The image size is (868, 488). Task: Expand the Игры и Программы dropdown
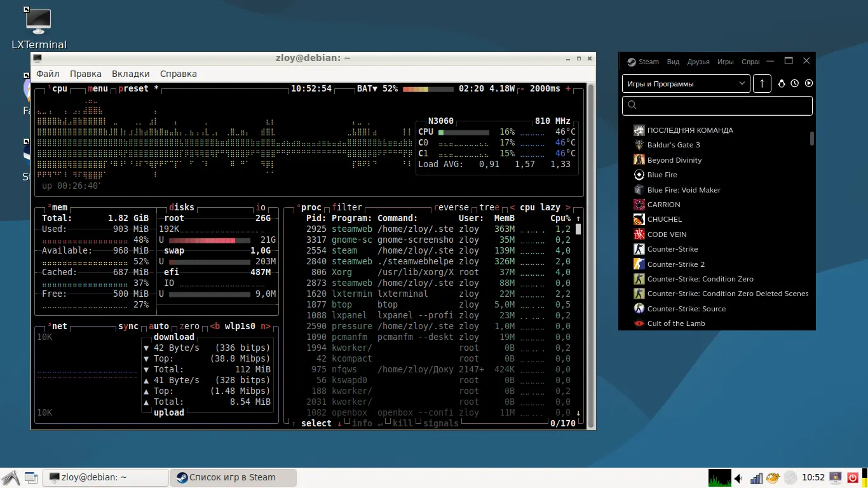[x=686, y=83]
